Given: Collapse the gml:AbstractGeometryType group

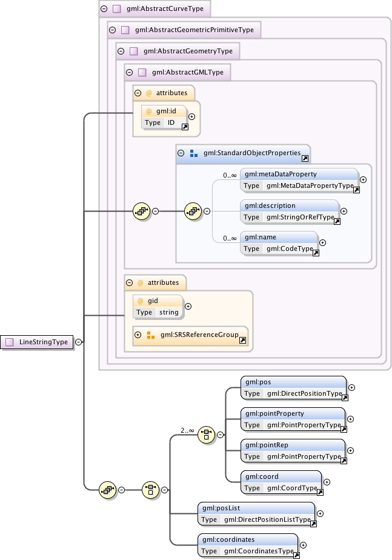Looking at the screenshot, I should point(121,51).
